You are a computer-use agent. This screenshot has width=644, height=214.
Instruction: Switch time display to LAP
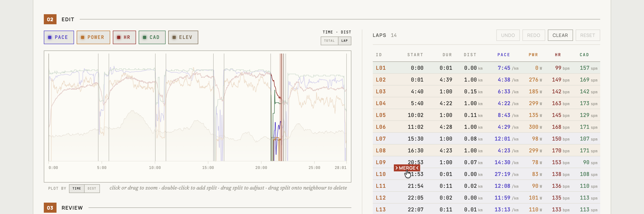click(x=345, y=41)
